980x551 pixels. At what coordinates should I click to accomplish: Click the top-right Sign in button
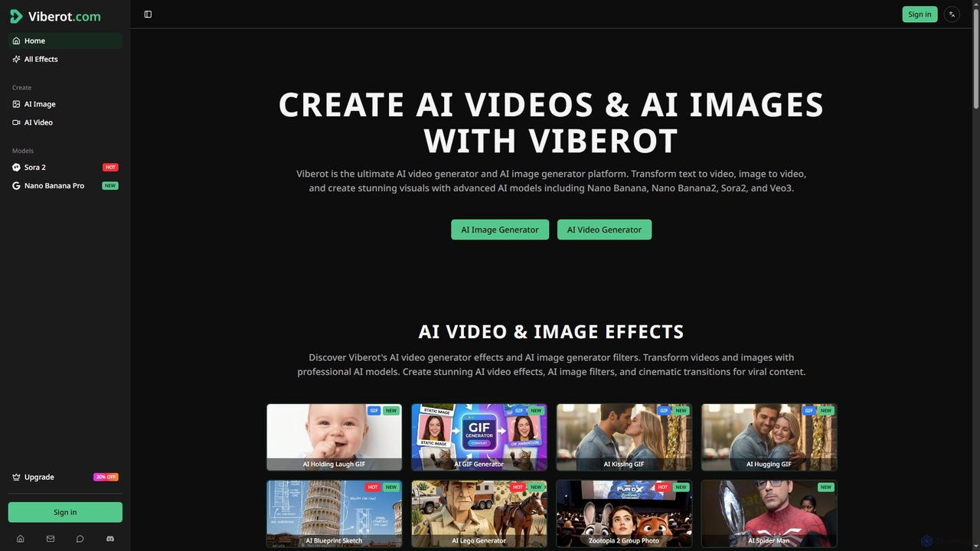pos(920,14)
